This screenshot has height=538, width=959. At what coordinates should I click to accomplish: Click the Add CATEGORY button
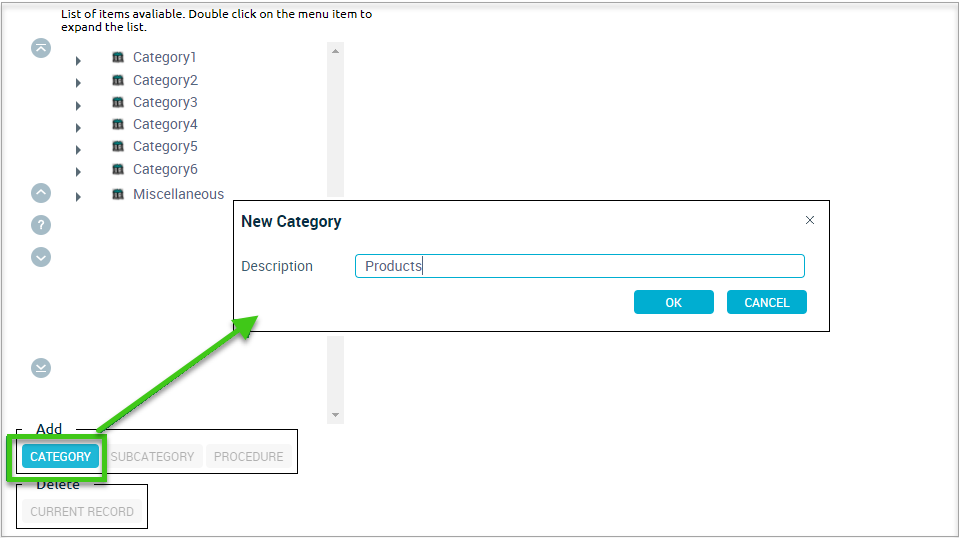click(x=61, y=457)
